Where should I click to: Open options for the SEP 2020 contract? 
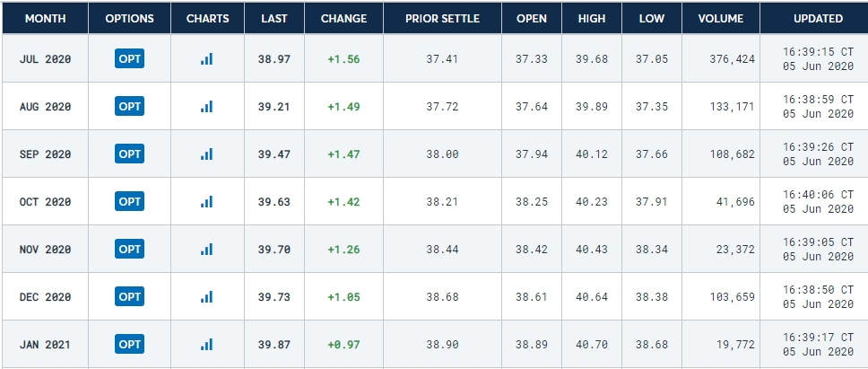tap(129, 154)
